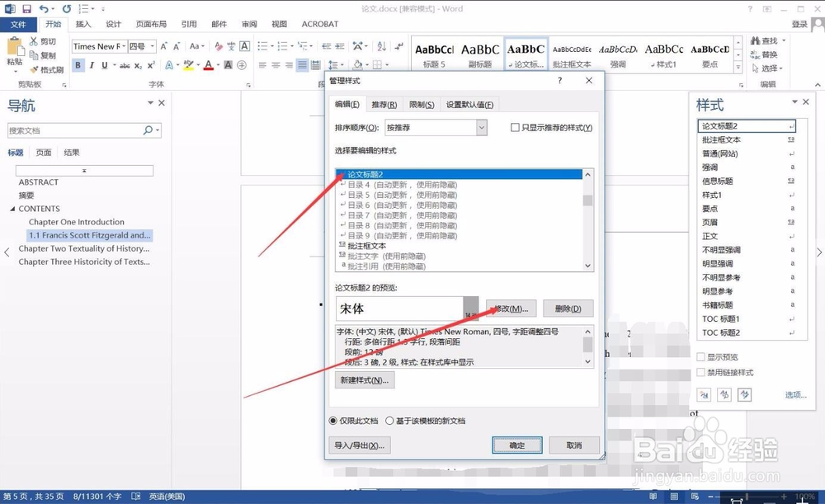The width and height of the screenshot is (825, 504).
Task: Click the Increase Indent icon
Action: click(x=340, y=46)
